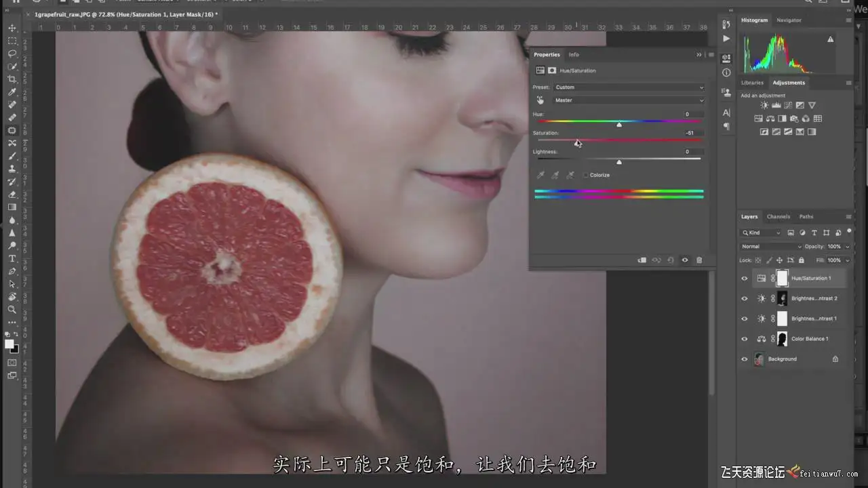This screenshot has width=868, height=488.
Task: Select the Zoom tool
Action: coord(12,309)
